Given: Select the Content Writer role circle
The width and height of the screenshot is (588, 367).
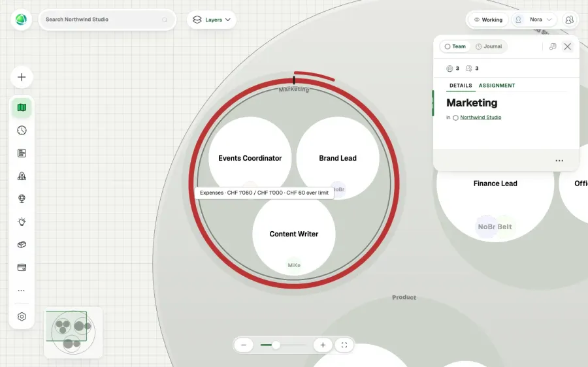Looking at the screenshot, I should [x=293, y=234].
